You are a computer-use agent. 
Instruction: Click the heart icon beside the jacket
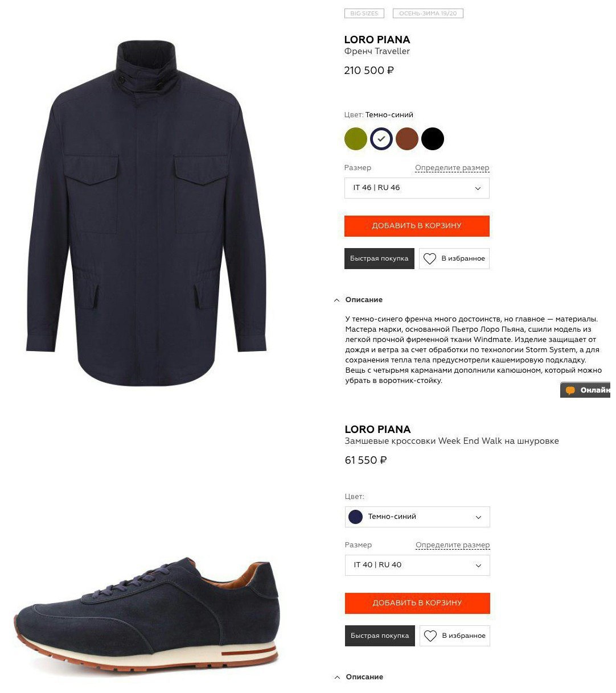(430, 259)
